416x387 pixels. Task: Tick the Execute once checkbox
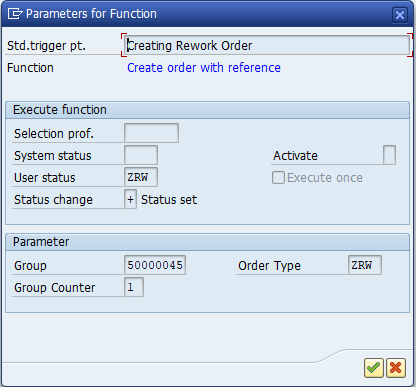(x=278, y=178)
